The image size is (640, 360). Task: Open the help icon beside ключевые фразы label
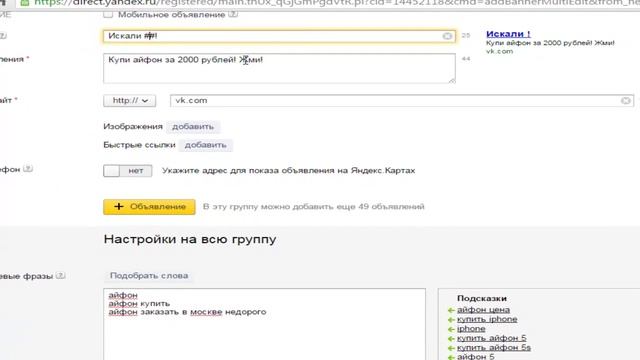60,276
